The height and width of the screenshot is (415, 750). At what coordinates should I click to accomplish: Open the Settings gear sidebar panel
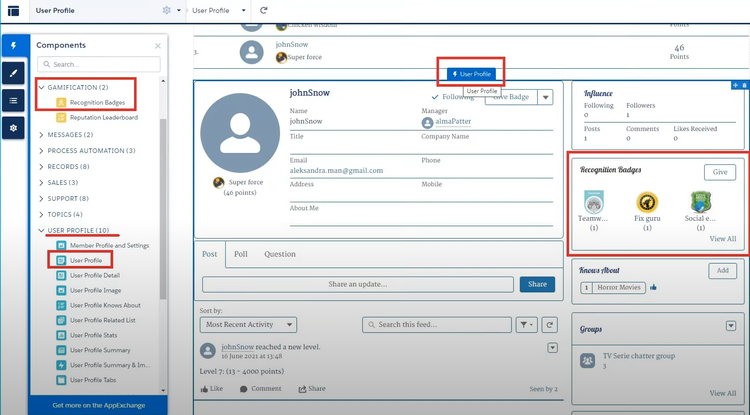coord(13,128)
